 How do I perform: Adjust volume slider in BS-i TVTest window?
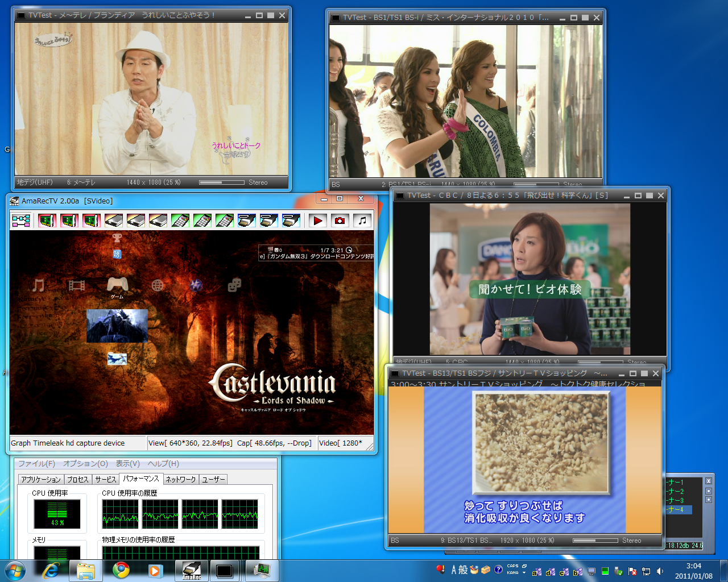click(536, 184)
